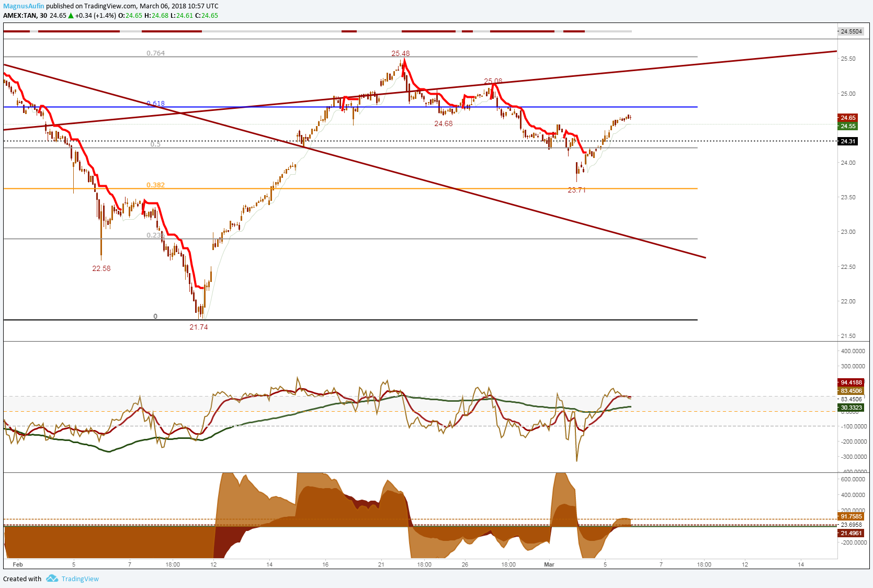Viewport: 873px width, 588px height.
Task: Click the black 24.31 price tag
Action: pyautogui.click(x=848, y=141)
